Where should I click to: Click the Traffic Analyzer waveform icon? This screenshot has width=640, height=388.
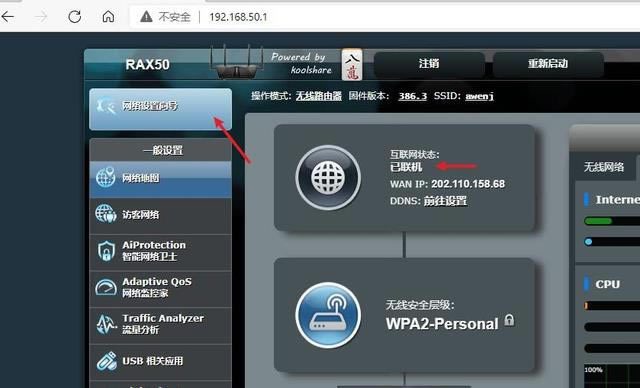106,324
